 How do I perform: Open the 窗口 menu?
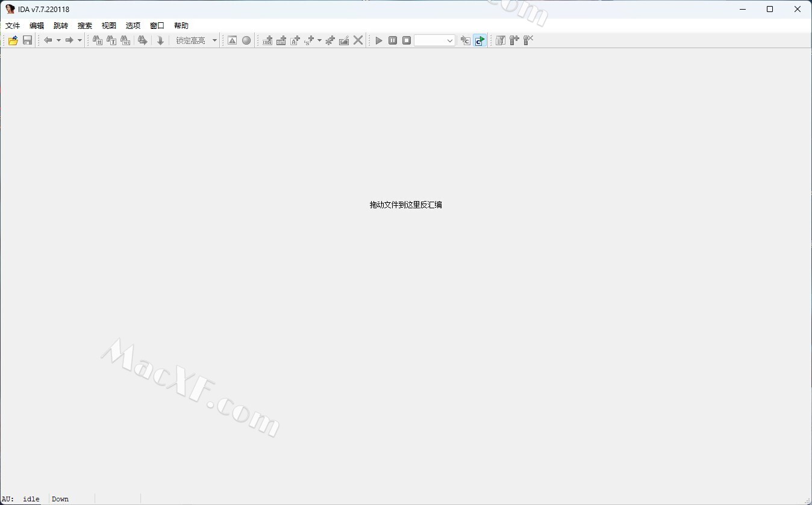click(157, 25)
